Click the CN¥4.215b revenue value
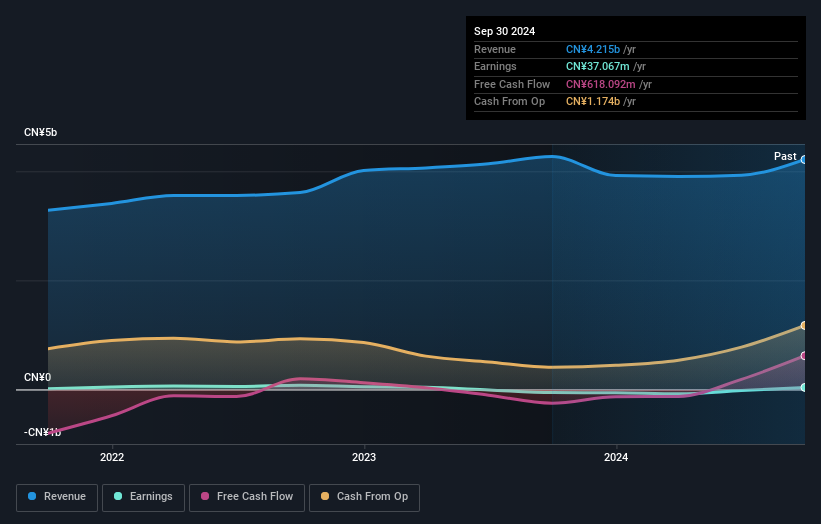Screen dimensions: 821x524 coord(593,49)
